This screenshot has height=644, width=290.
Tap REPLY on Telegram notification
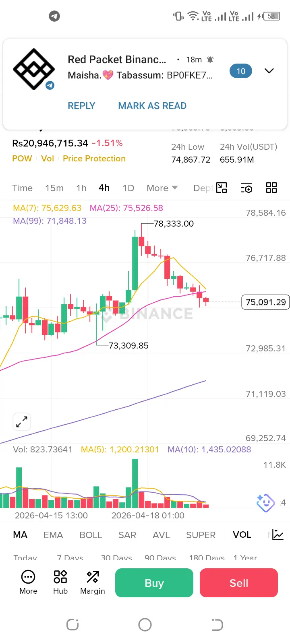81,106
